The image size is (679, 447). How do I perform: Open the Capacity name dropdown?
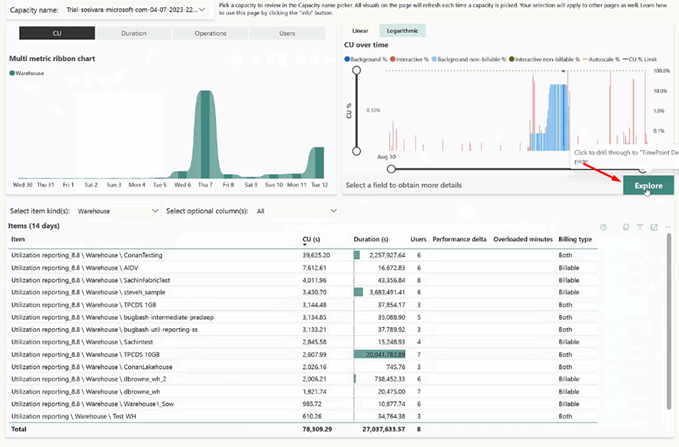tap(136, 10)
